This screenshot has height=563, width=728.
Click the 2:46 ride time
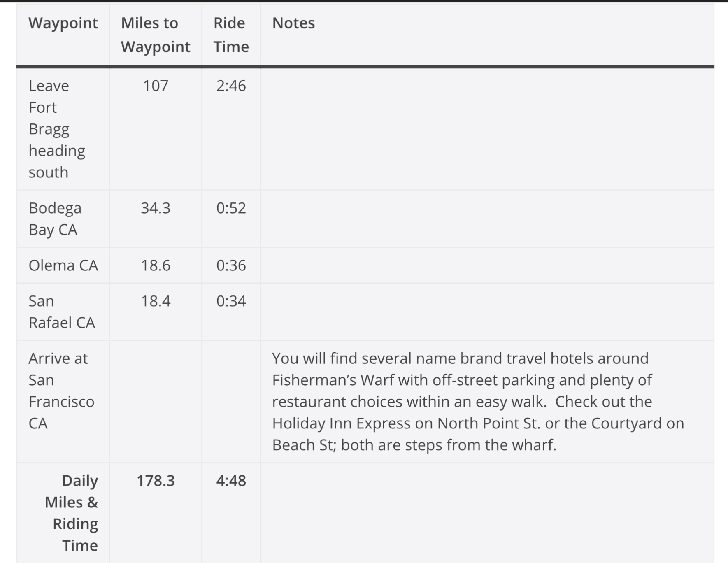tap(231, 86)
